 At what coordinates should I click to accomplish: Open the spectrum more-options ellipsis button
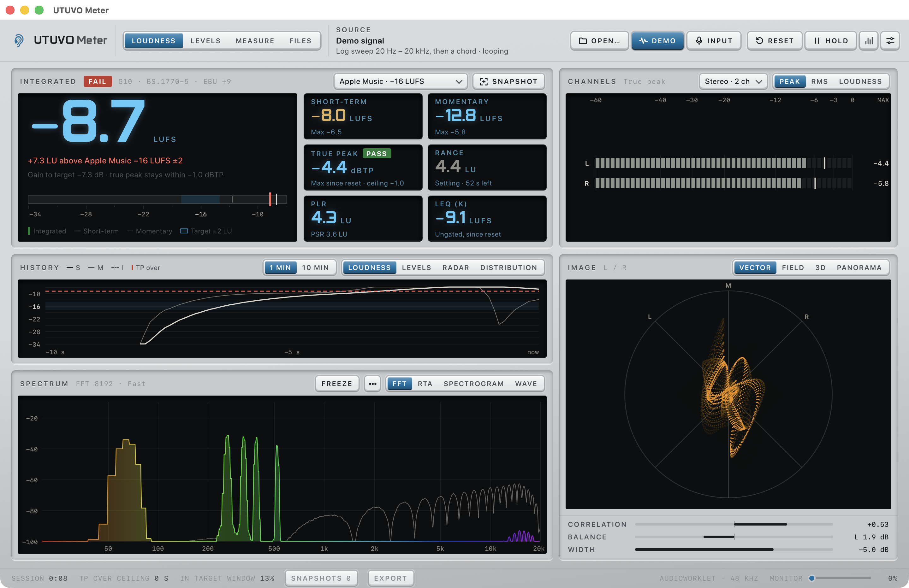click(372, 384)
